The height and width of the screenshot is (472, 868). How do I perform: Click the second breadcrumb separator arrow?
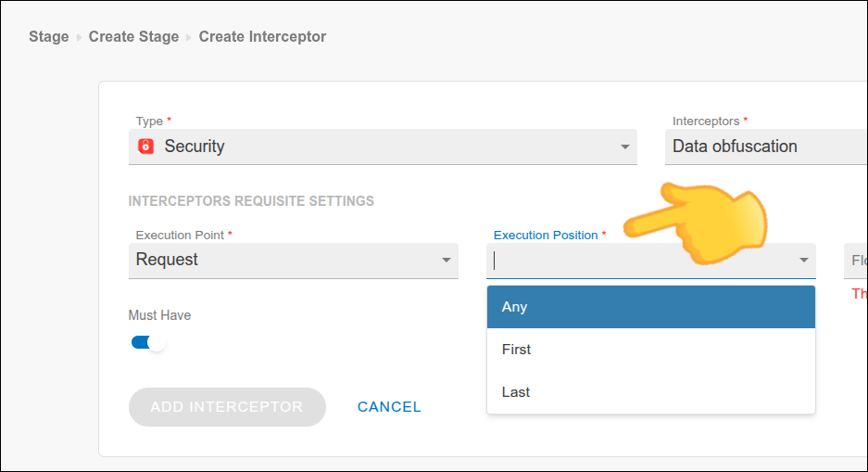(189, 38)
